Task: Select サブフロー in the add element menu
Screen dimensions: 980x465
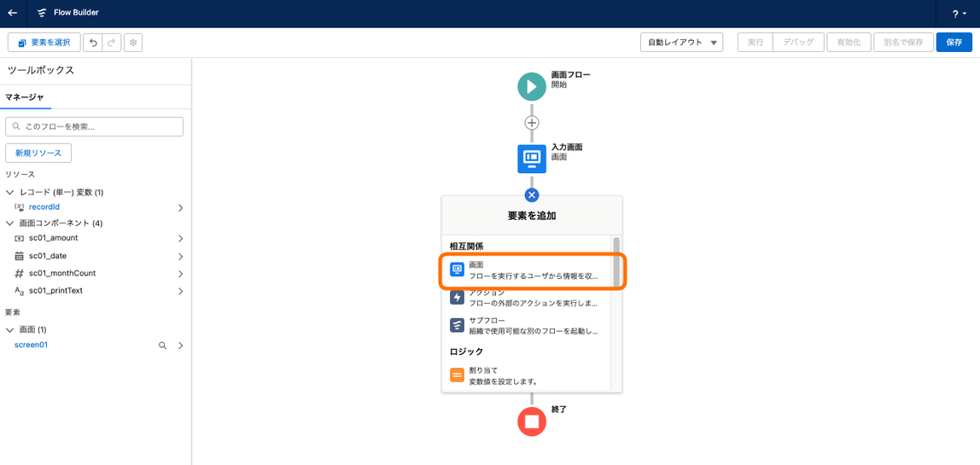Action: [x=527, y=325]
